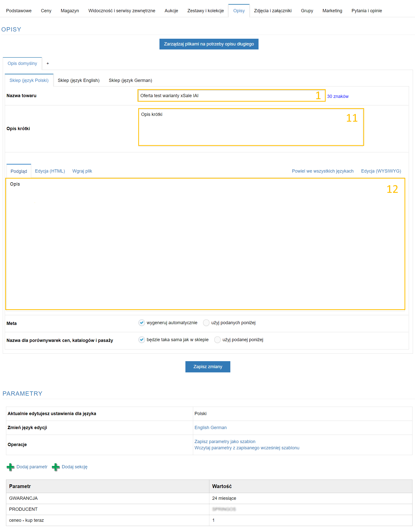The image size is (415, 532).
Task: Click the green plus icon for Dodaj parametr
Action: 10,467
